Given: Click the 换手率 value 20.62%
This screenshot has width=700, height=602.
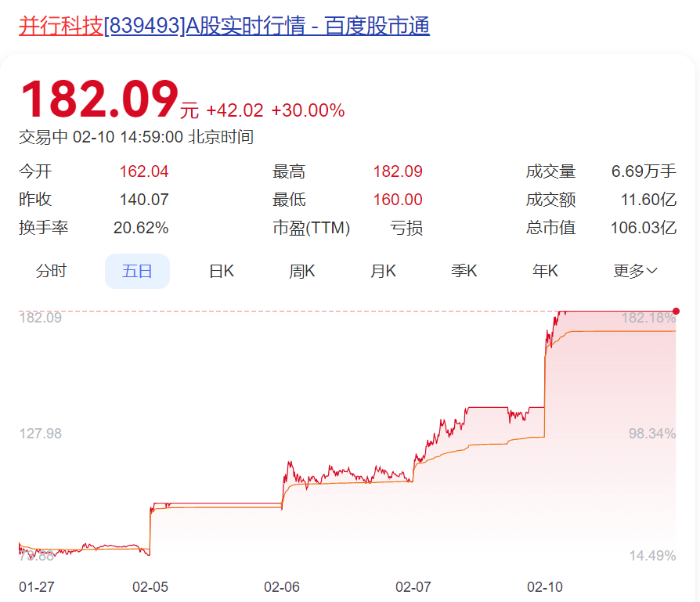Looking at the screenshot, I should click(141, 228).
